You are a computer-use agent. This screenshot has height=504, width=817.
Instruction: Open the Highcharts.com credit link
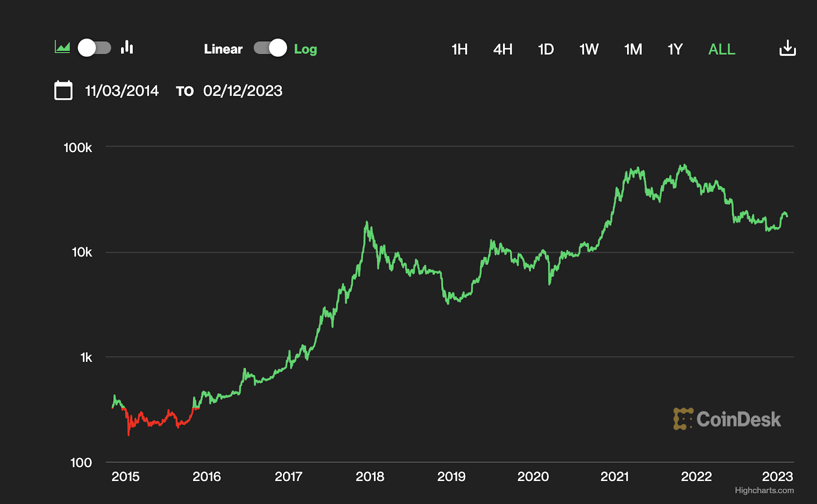click(x=764, y=490)
